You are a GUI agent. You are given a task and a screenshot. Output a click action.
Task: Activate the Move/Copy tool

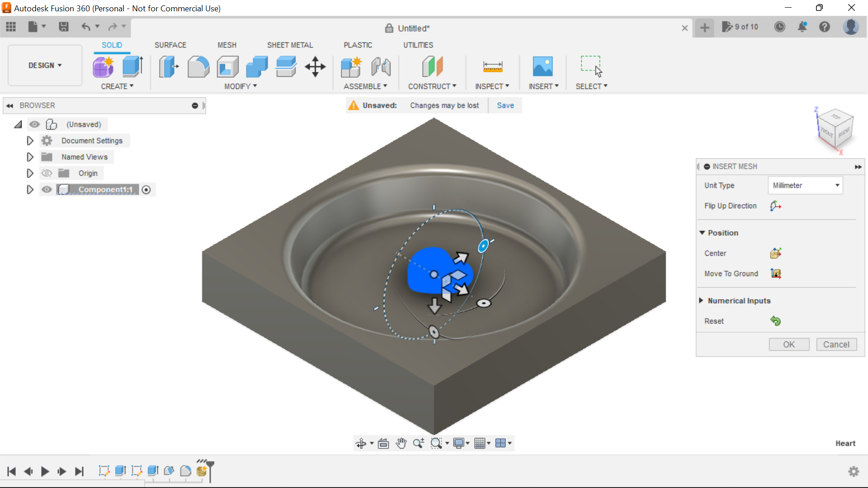click(315, 66)
